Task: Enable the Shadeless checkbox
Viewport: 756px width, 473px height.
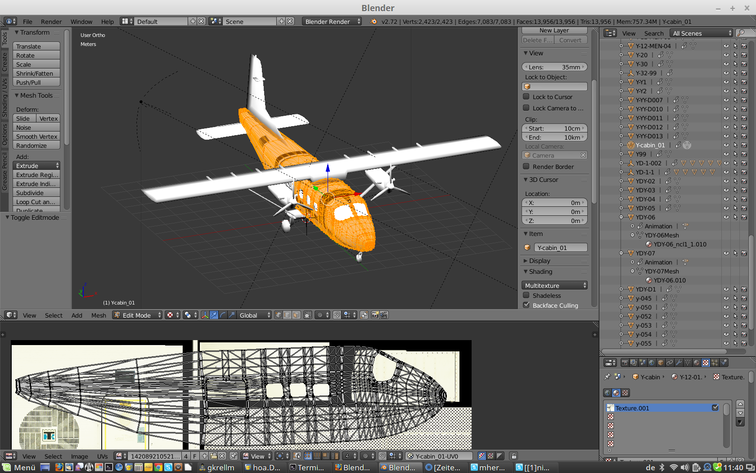Action: [x=527, y=295]
